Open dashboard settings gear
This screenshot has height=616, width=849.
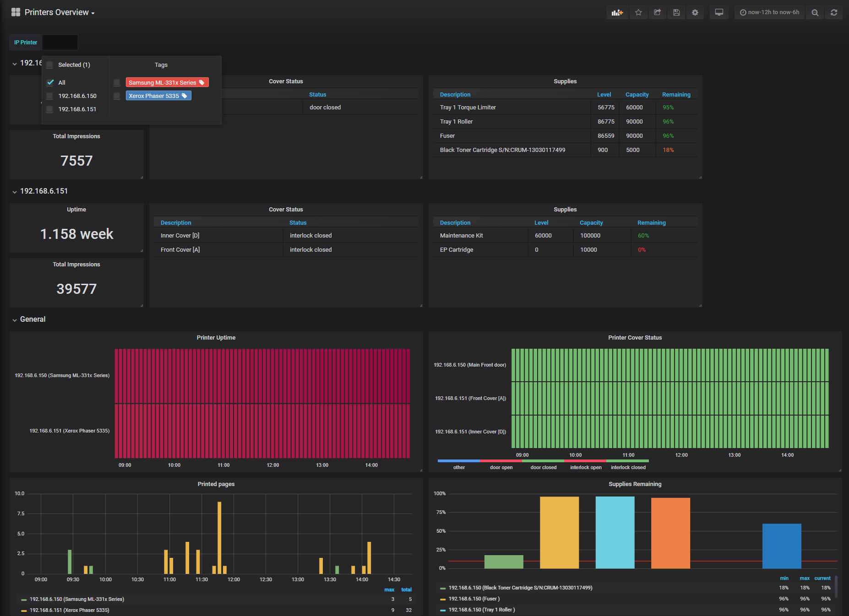tap(695, 13)
